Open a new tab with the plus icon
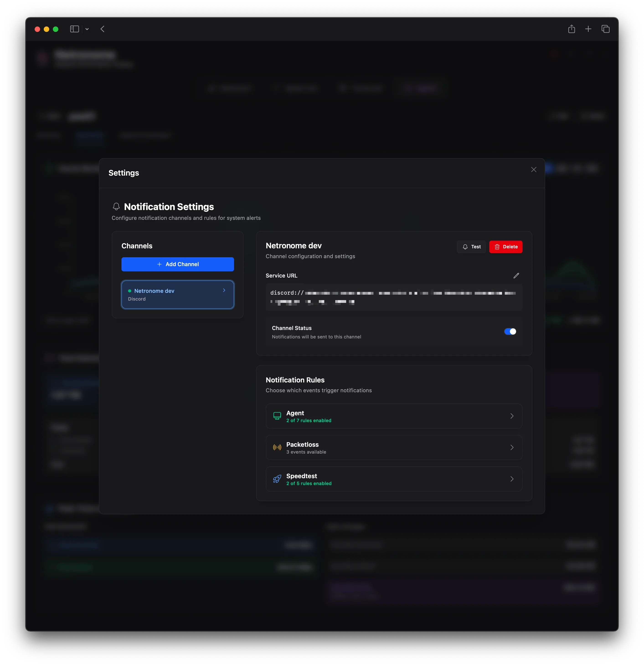This screenshot has width=644, height=665. pyautogui.click(x=588, y=29)
